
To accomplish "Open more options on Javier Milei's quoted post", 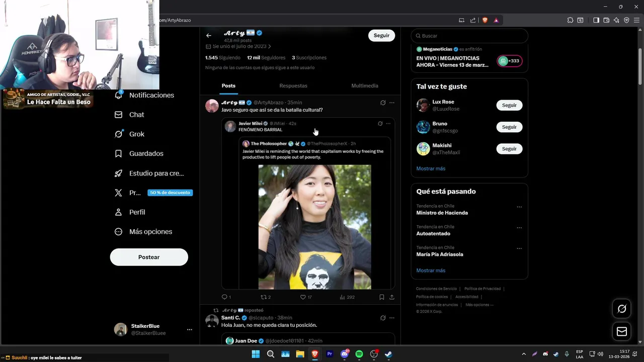I will pos(388,124).
